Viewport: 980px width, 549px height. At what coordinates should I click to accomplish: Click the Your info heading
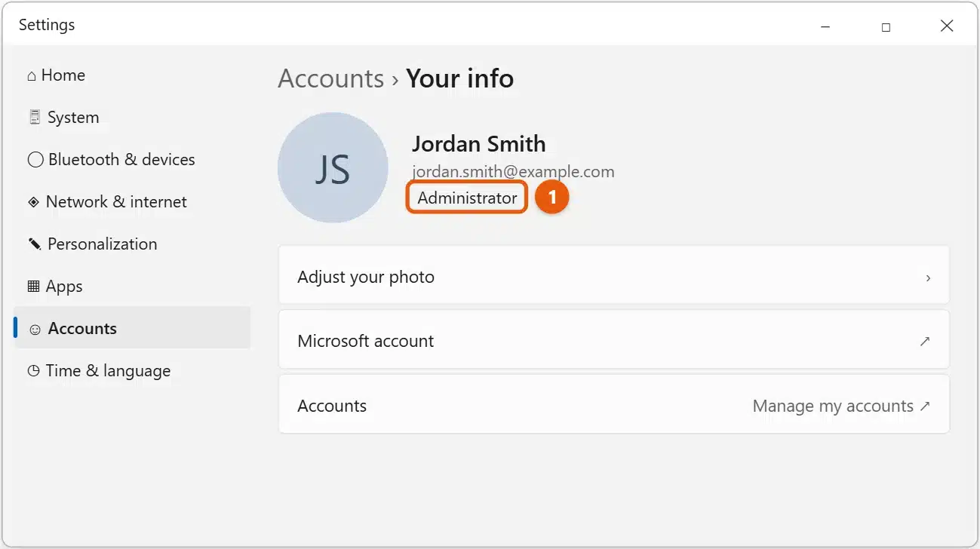pos(460,78)
